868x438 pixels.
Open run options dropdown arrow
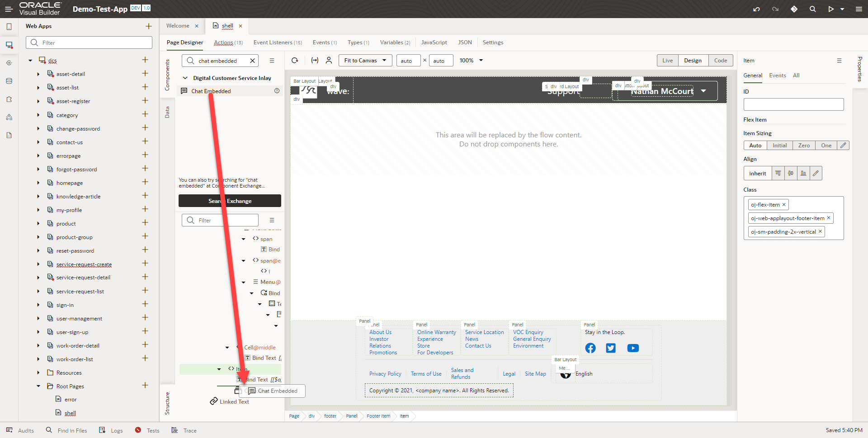[842, 9]
